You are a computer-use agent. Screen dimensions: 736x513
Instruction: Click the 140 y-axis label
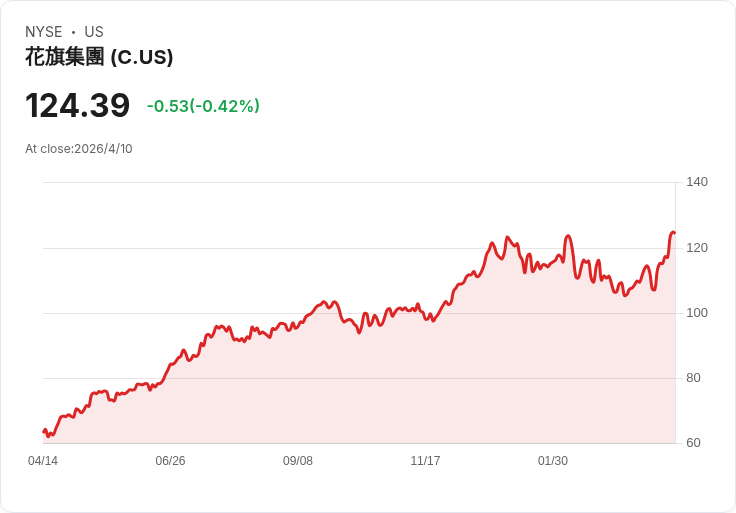pyautogui.click(x=697, y=182)
